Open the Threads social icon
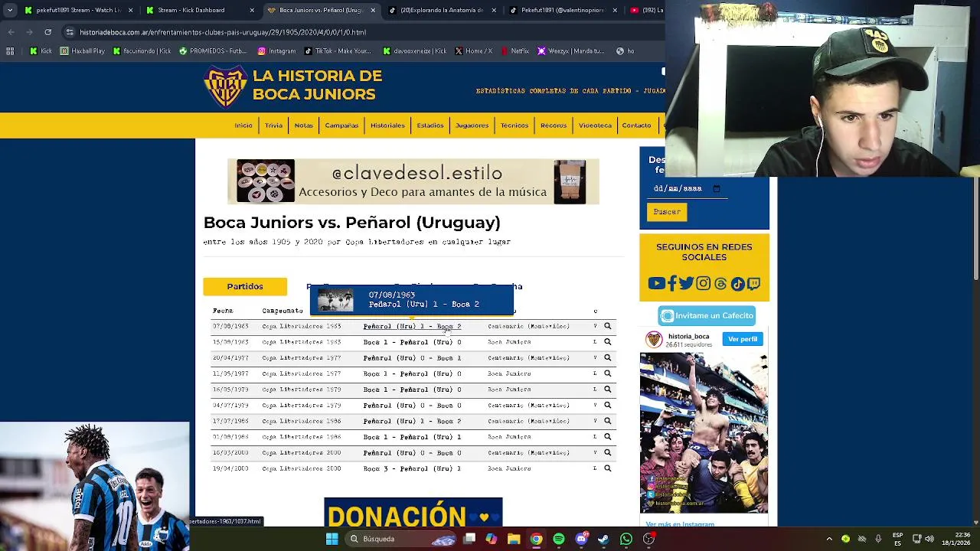 click(720, 284)
